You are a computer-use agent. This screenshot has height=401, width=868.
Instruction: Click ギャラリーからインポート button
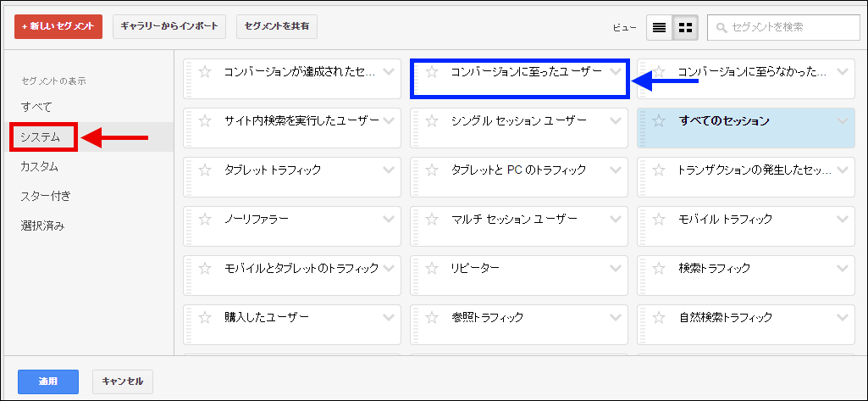click(x=169, y=27)
